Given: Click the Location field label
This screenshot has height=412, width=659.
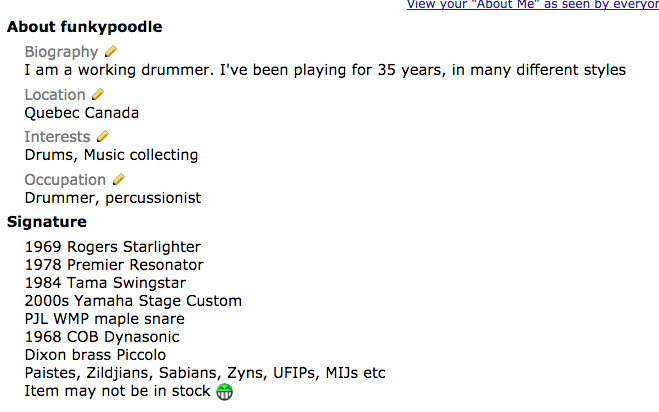Looking at the screenshot, I should (x=55, y=95).
